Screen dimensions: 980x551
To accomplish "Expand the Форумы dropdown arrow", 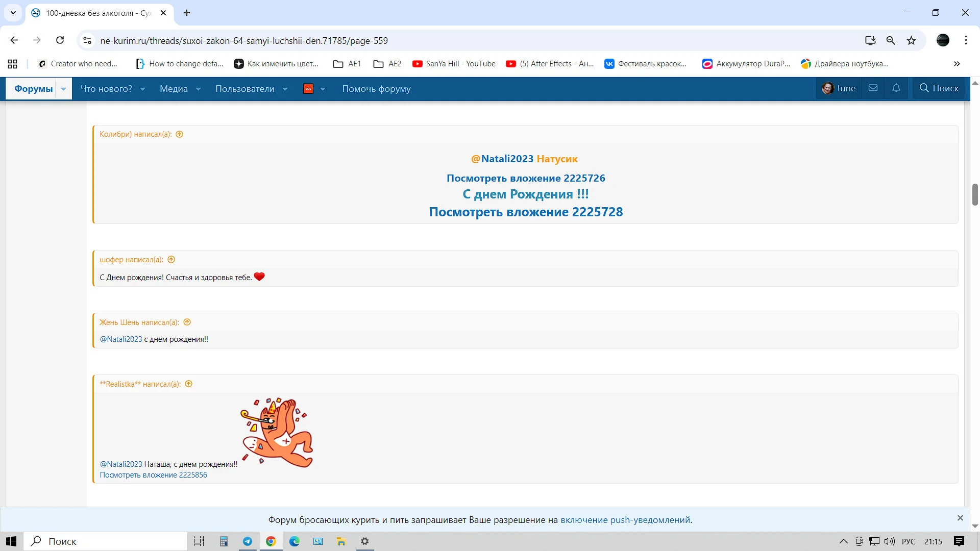I will 63,88.
